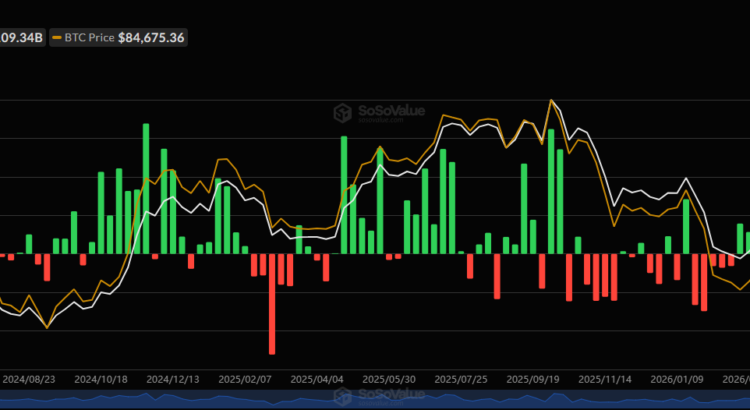Click the highest peak of the BTC price line
The width and height of the screenshot is (750, 410).
551,100
